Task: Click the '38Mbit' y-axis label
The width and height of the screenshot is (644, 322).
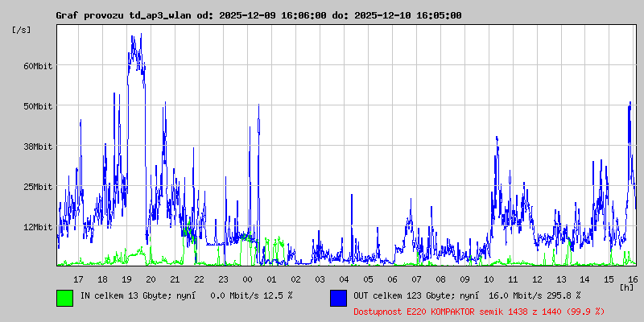Action: pos(38,147)
